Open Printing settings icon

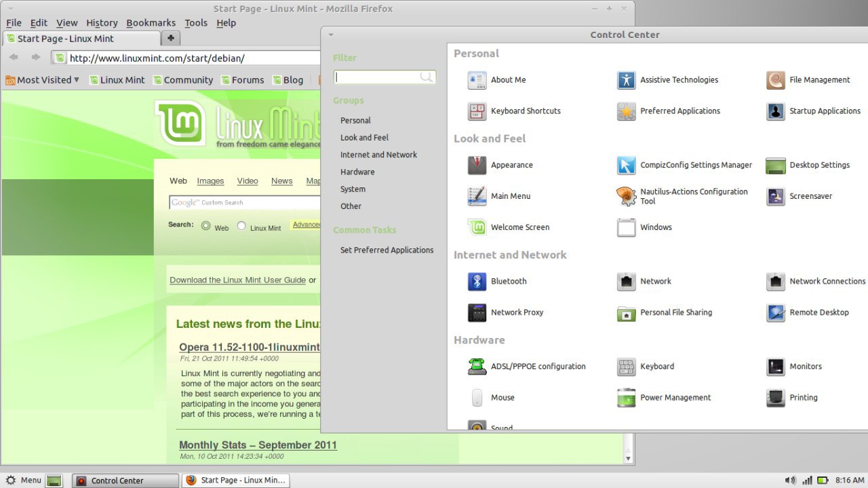(x=775, y=398)
